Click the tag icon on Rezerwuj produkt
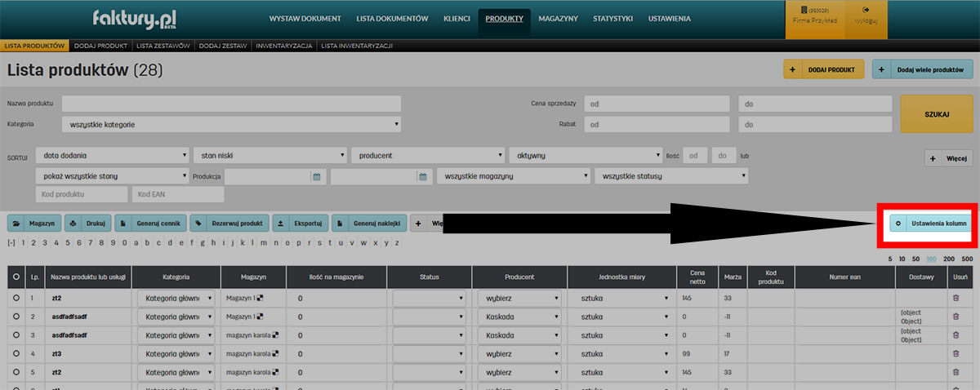980x390 pixels. pyautogui.click(x=198, y=223)
